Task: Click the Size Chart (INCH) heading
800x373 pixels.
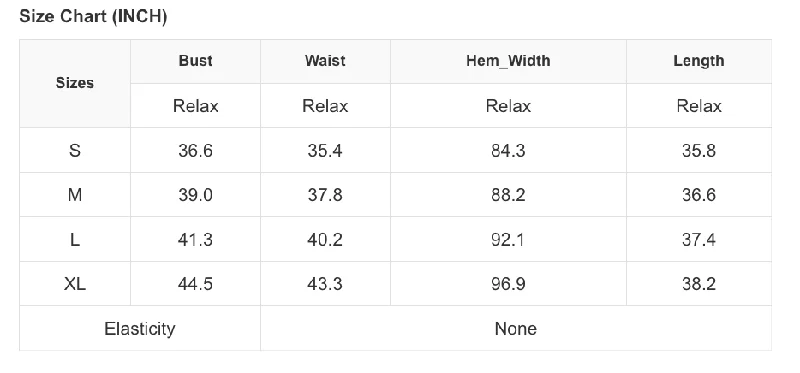Action: (x=93, y=17)
